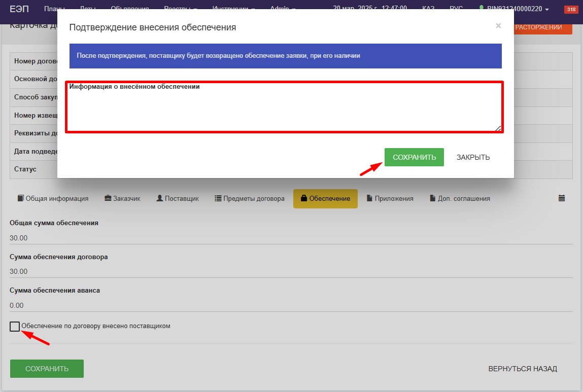Focus the Информация о внесённом обеспечении text area
The image size is (583, 392).
coord(284,112)
